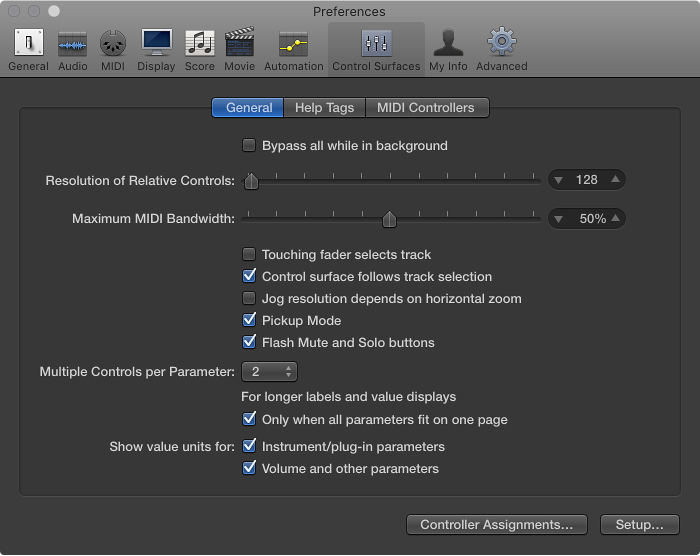
Task: Uncheck Instrument/plug-in parameters value units
Action: tap(249, 446)
